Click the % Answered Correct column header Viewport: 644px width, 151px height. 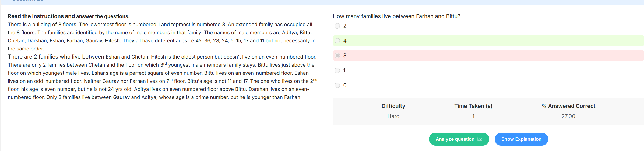pyautogui.click(x=568, y=106)
